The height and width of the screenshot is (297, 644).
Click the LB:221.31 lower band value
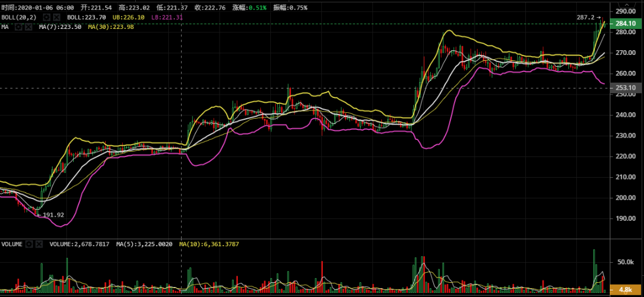tap(166, 17)
